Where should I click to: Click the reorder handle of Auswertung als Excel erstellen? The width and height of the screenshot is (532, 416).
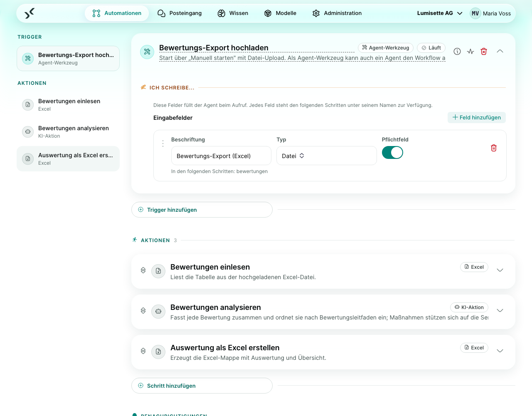(x=143, y=351)
